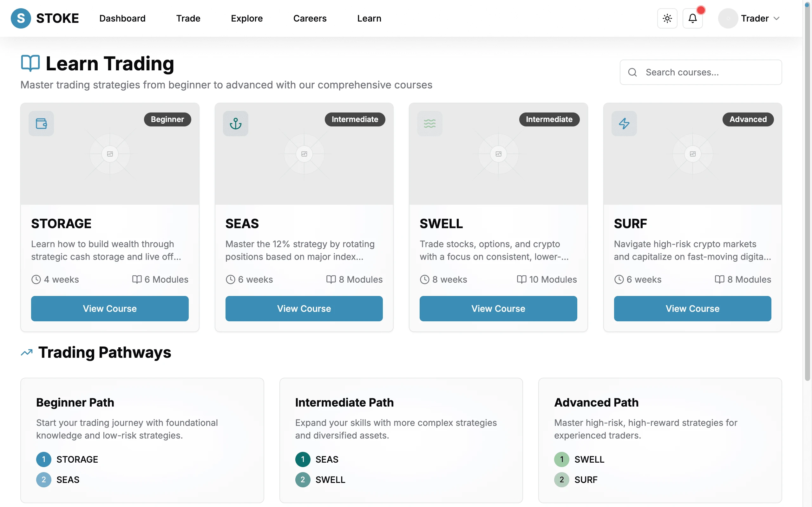This screenshot has height=507, width=812.
Task: Click the SURF course lightning icon
Action: click(x=624, y=123)
